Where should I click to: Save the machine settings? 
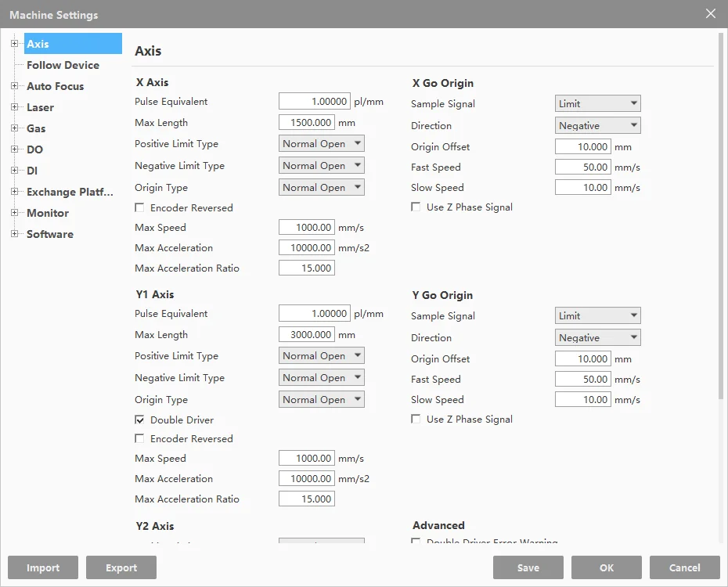(528, 567)
